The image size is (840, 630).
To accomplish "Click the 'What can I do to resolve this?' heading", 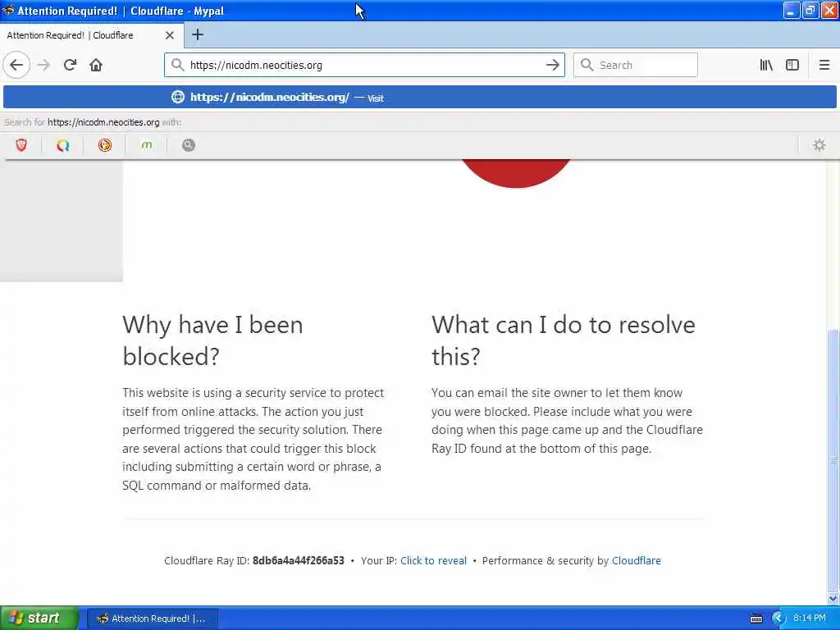I will [563, 340].
